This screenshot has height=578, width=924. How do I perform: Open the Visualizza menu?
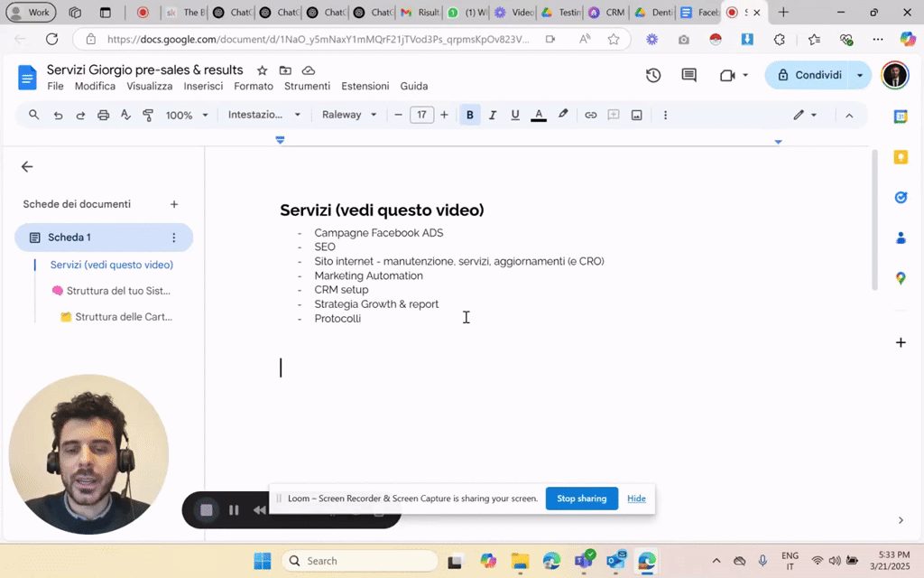[x=150, y=86]
